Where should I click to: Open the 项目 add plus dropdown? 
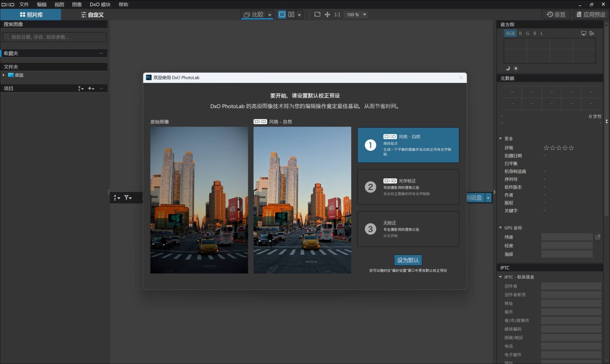91,88
